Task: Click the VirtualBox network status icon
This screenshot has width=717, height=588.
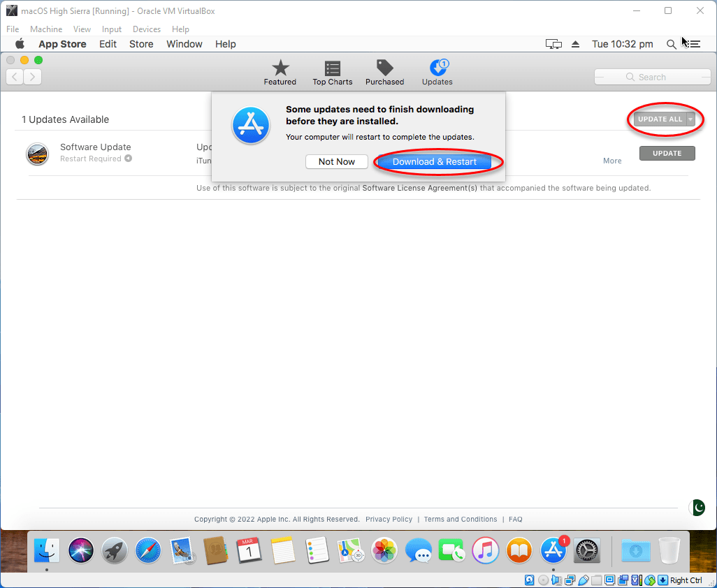Action: pyautogui.click(x=570, y=580)
